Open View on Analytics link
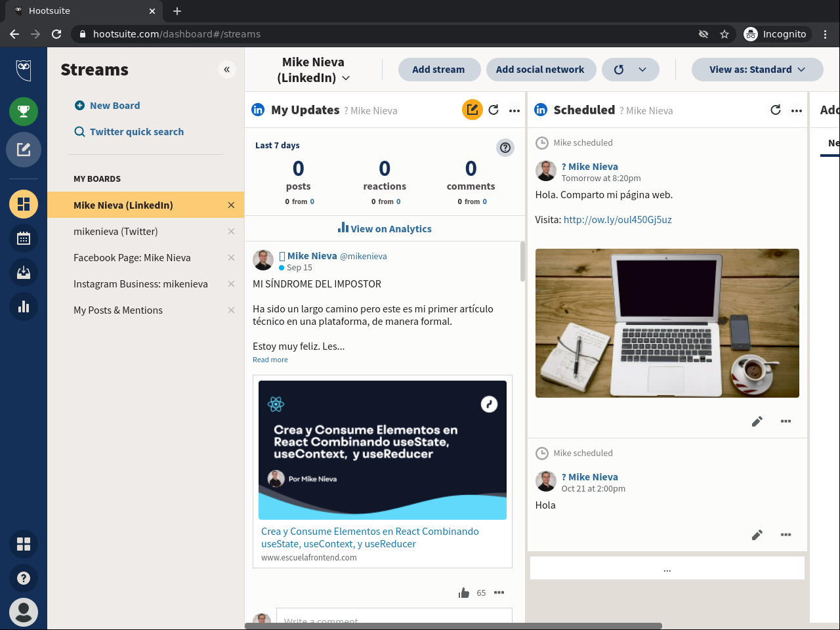The image size is (840, 630). [385, 228]
